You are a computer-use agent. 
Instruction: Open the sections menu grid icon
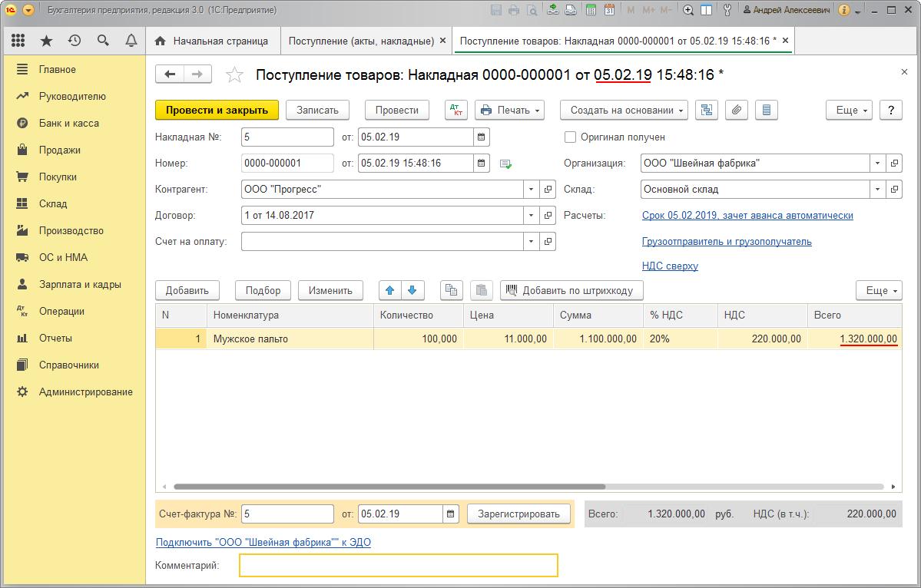coord(18,41)
